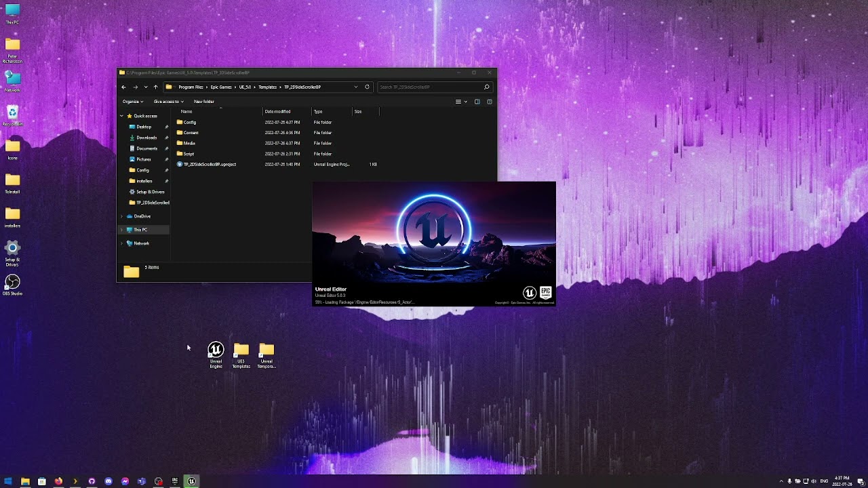Click the search magnifier icon in Explorer

pyautogui.click(x=486, y=87)
